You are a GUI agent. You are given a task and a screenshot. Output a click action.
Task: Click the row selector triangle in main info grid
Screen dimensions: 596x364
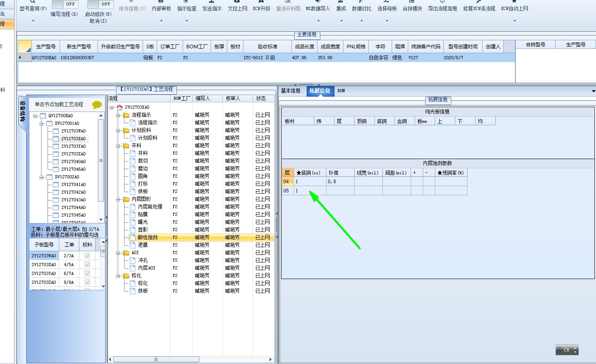click(x=20, y=58)
